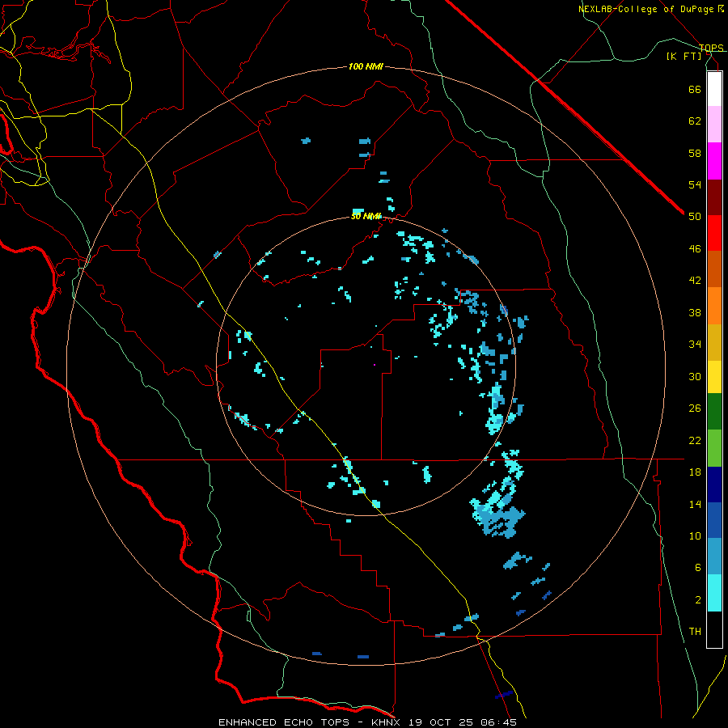Click the TH threshold label
The image size is (728, 728).
695,632
